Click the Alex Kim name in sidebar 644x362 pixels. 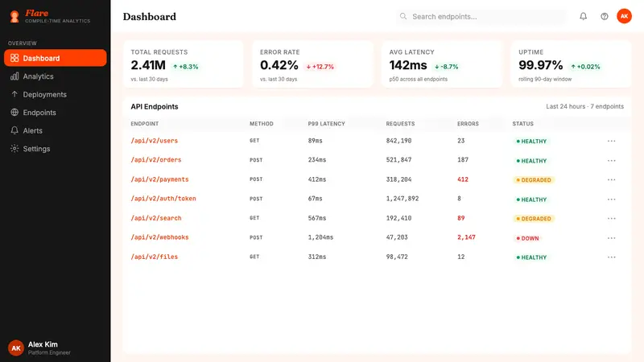point(43,344)
